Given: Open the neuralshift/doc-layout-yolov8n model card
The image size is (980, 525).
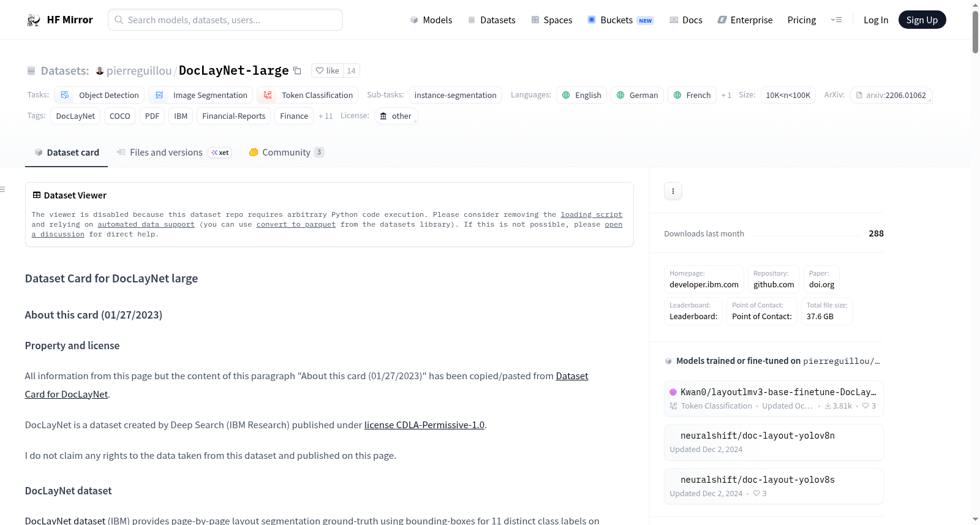Looking at the screenshot, I should tap(774, 442).
